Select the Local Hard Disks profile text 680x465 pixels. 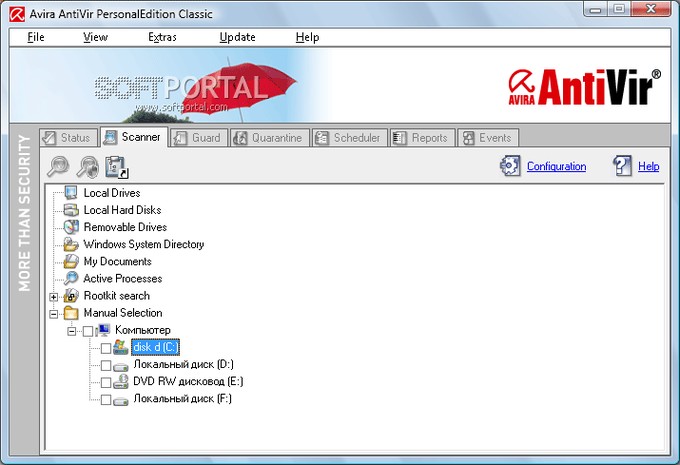[x=122, y=210]
